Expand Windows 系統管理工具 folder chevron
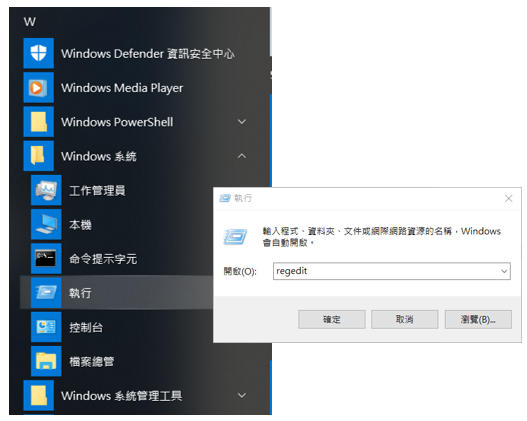Image resolution: width=527 pixels, height=421 pixels. 242,395
